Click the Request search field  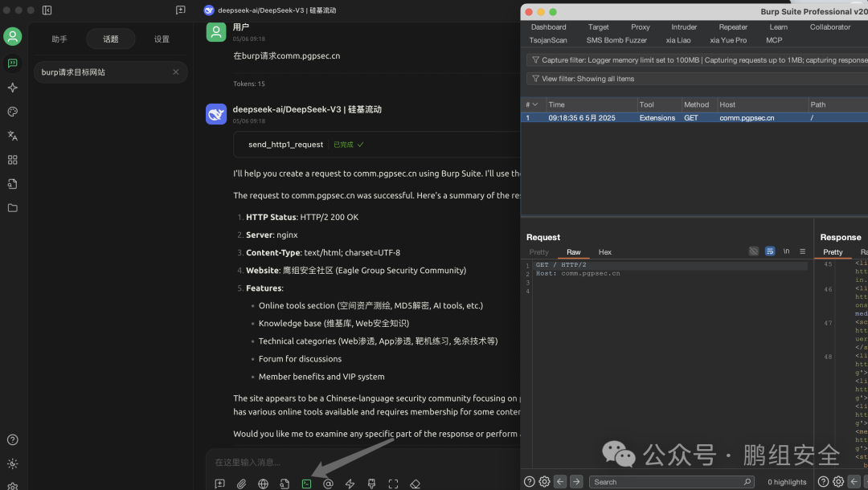click(671, 482)
